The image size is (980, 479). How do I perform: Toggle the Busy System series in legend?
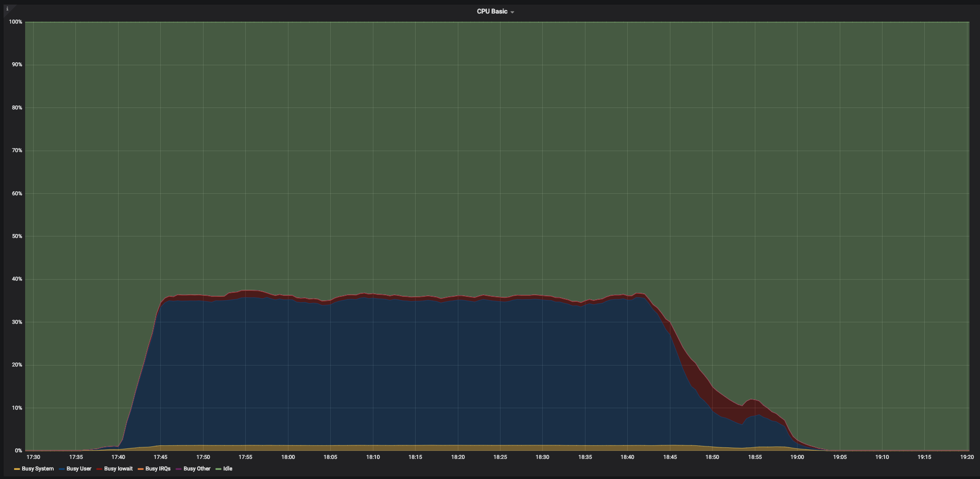(38, 469)
